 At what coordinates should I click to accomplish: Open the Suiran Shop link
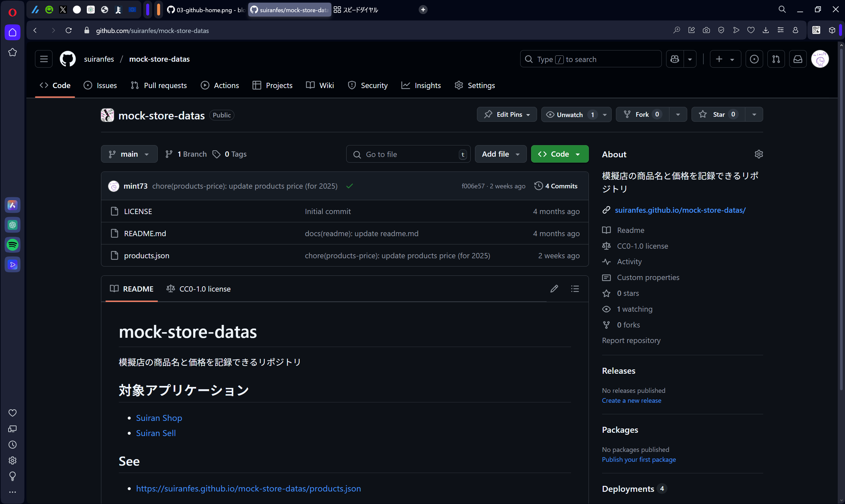(159, 418)
